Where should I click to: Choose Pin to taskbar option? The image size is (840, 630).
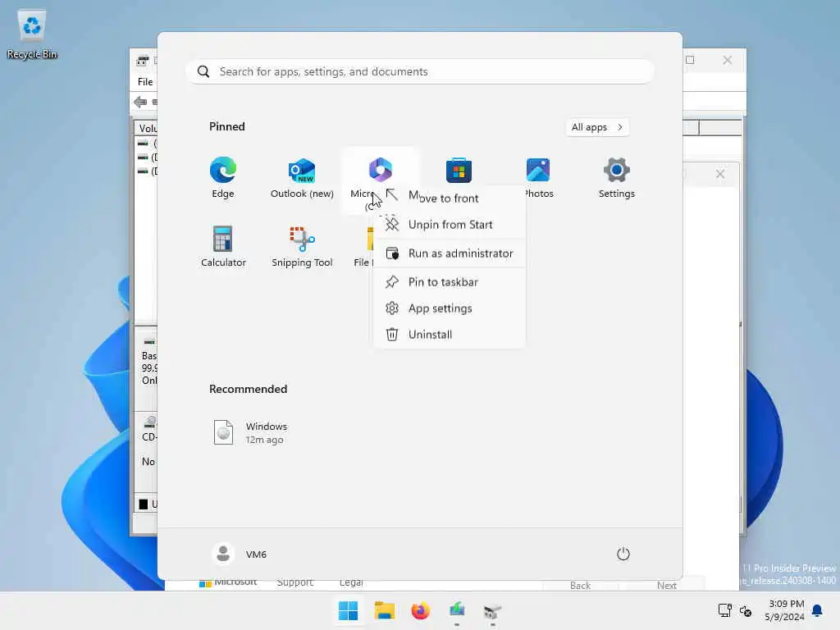click(449, 282)
